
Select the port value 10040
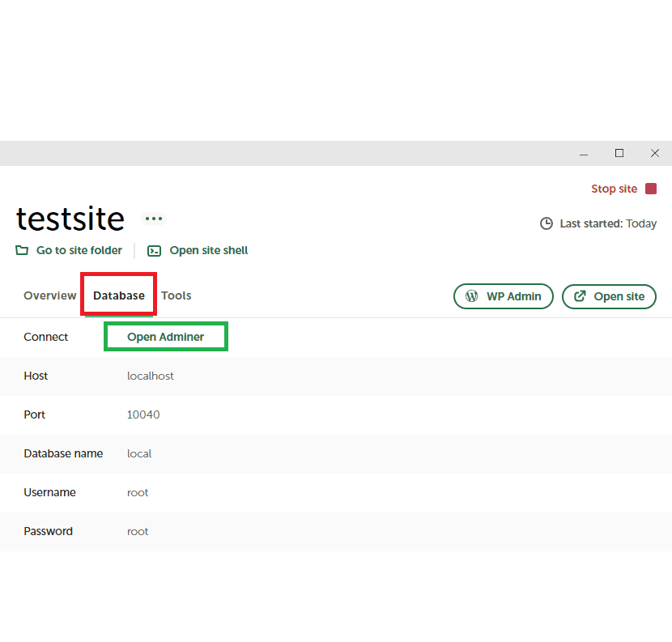(143, 415)
